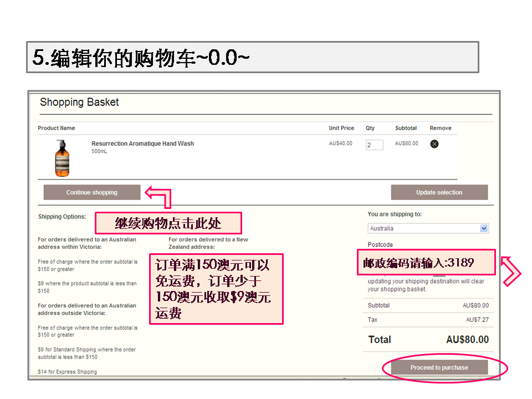Proceed to purchase the basket
532x399 pixels.
(x=439, y=367)
